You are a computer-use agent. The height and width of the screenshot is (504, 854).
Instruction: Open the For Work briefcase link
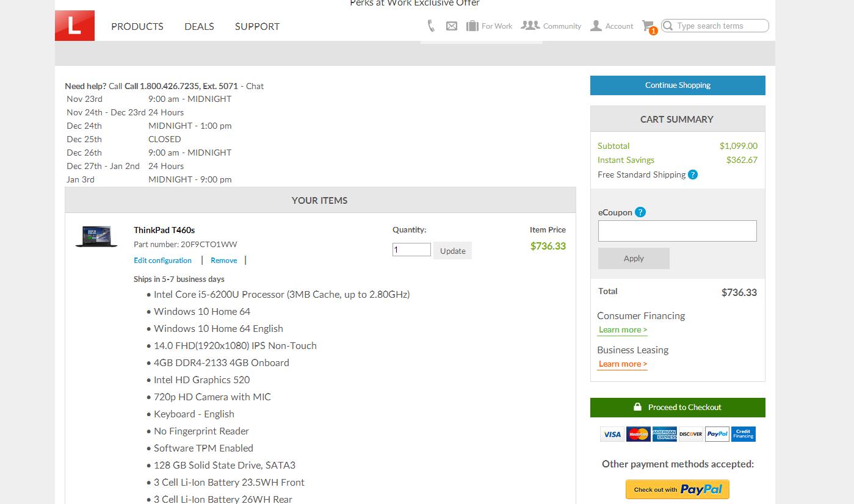(489, 26)
